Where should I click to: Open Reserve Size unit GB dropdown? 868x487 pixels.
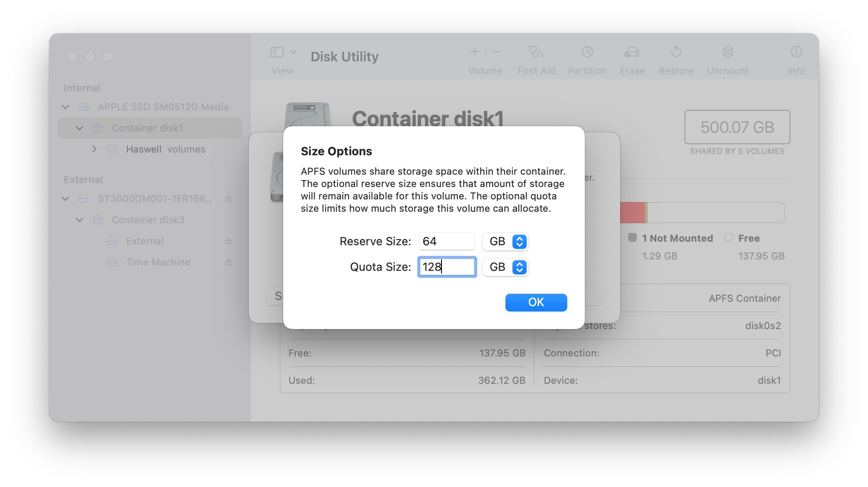point(505,242)
